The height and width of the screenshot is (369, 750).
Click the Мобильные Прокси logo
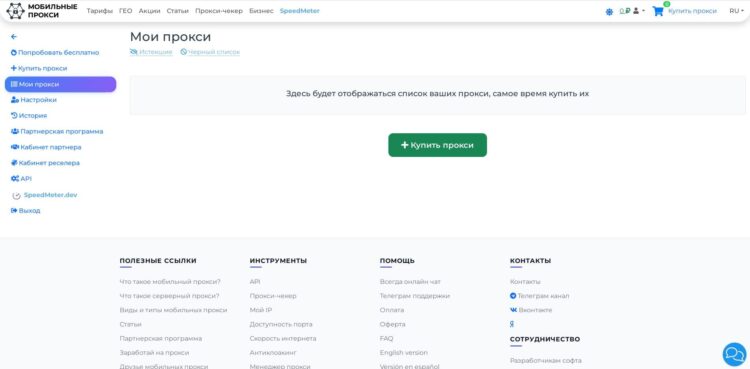[x=42, y=11]
